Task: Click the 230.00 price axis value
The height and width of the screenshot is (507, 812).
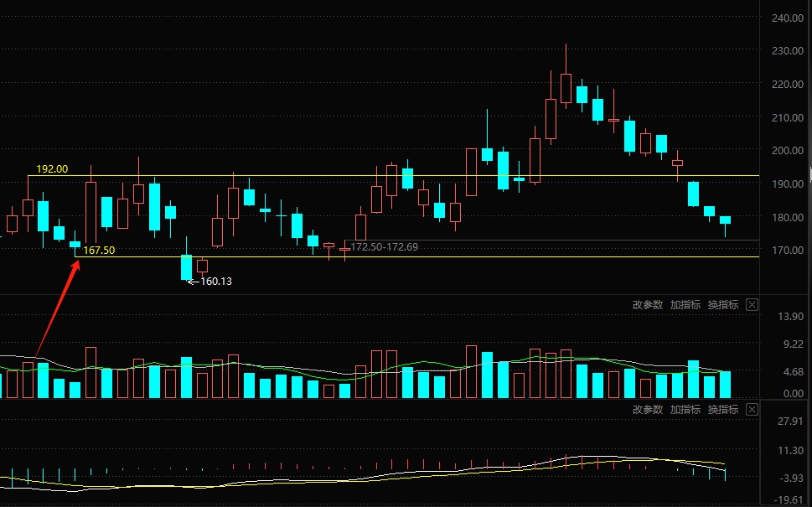Action: coord(787,51)
